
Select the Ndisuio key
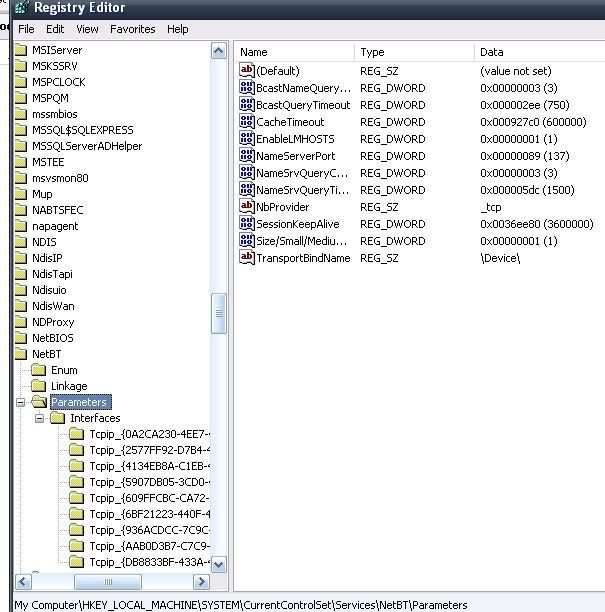49,290
